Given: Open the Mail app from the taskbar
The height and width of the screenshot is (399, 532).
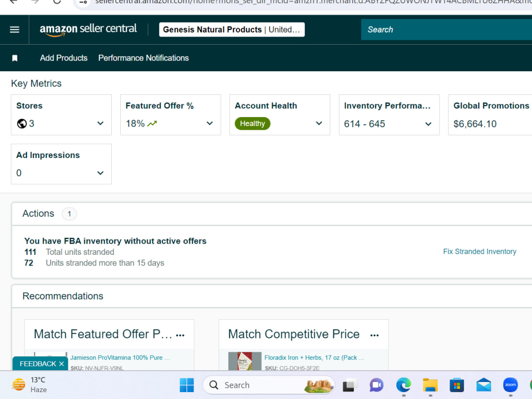Looking at the screenshot, I should (x=484, y=385).
